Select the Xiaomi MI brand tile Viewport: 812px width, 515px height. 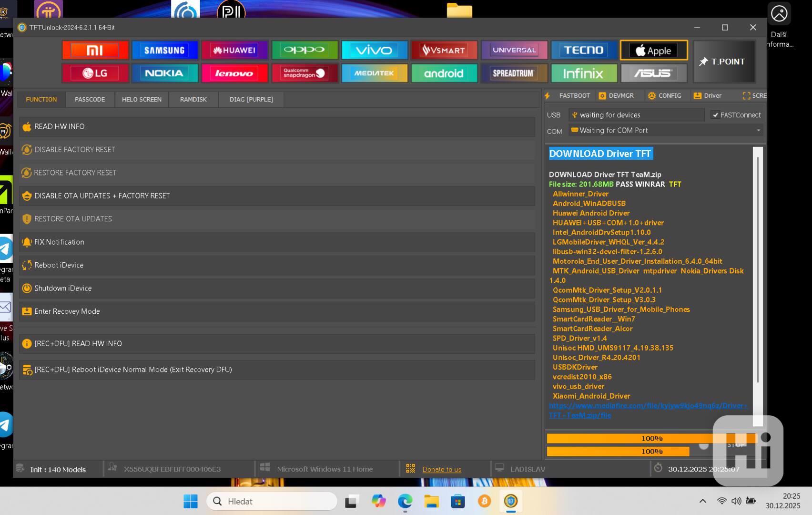click(95, 50)
